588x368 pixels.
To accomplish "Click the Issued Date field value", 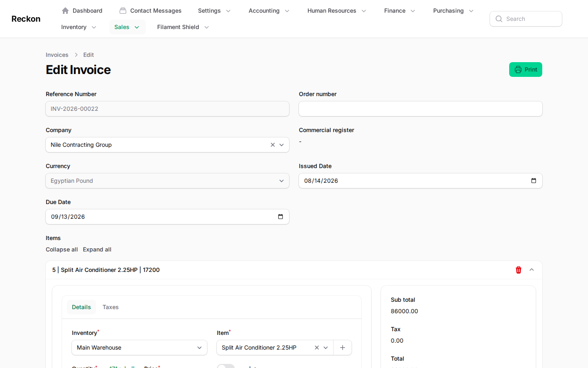I will point(321,181).
